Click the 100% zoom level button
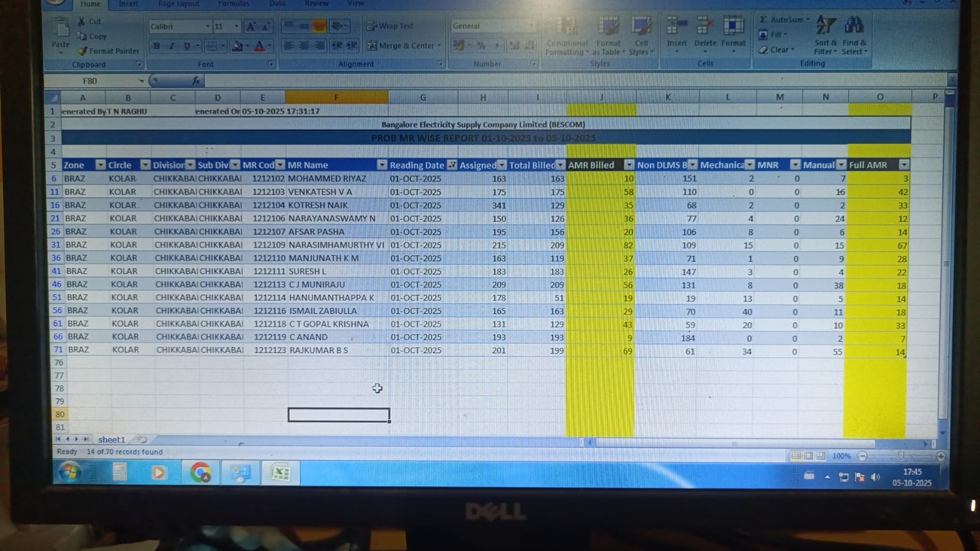This screenshot has width=980, height=551. click(841, 456)
